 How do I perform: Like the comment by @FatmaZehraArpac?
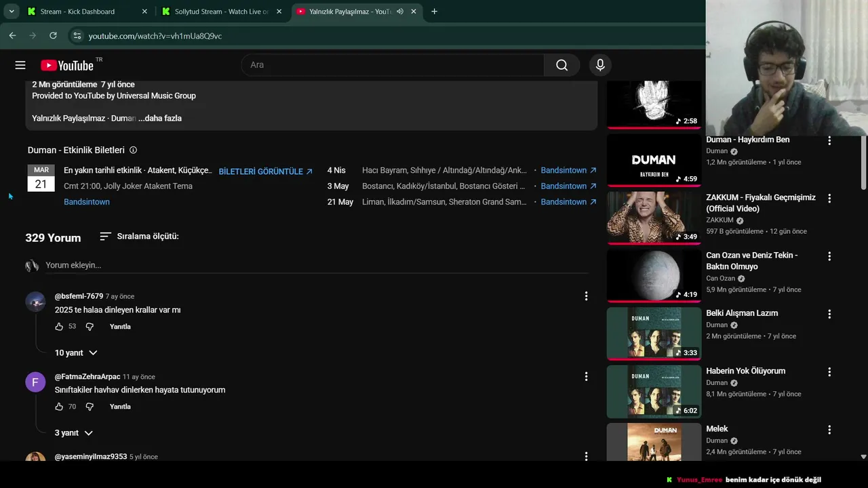click(59, 407)
